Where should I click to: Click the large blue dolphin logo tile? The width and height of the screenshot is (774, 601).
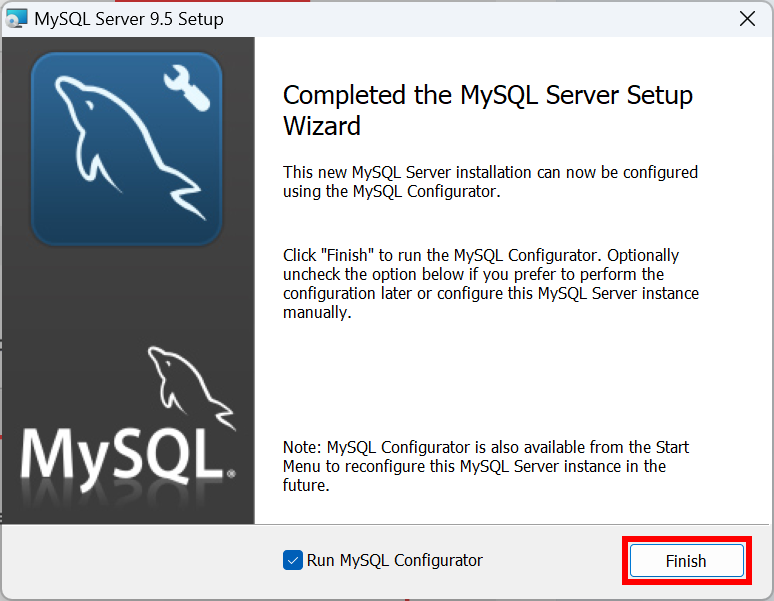pos(127,149)
